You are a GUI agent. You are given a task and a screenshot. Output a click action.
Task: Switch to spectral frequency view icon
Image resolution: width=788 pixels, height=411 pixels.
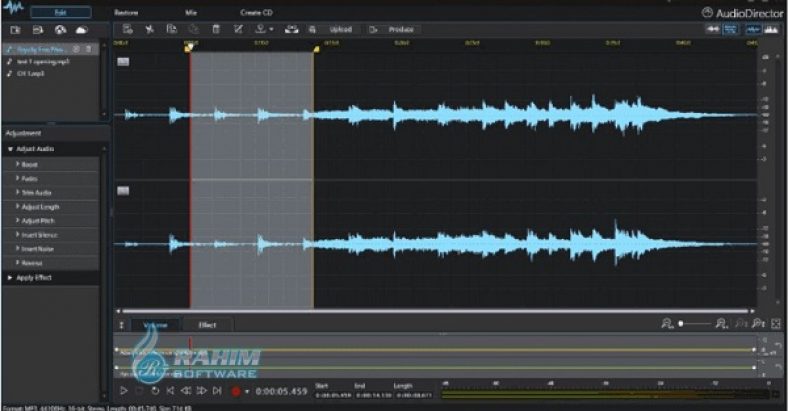(x=771, y=30)
